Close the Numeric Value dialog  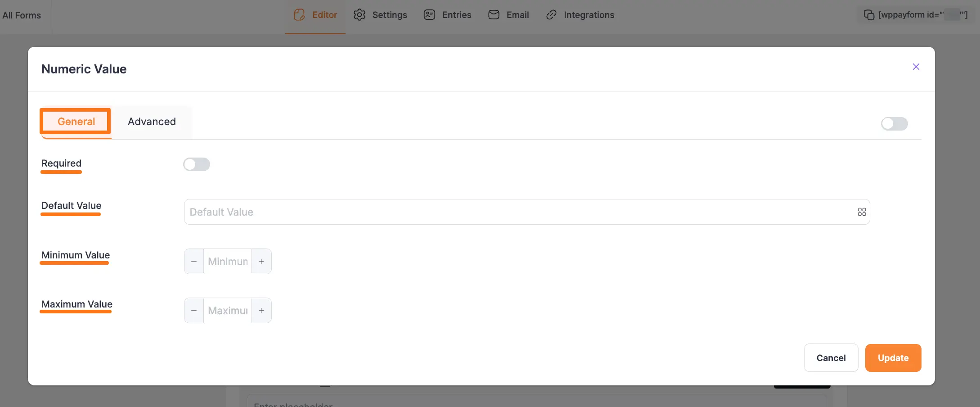(916, 67)
